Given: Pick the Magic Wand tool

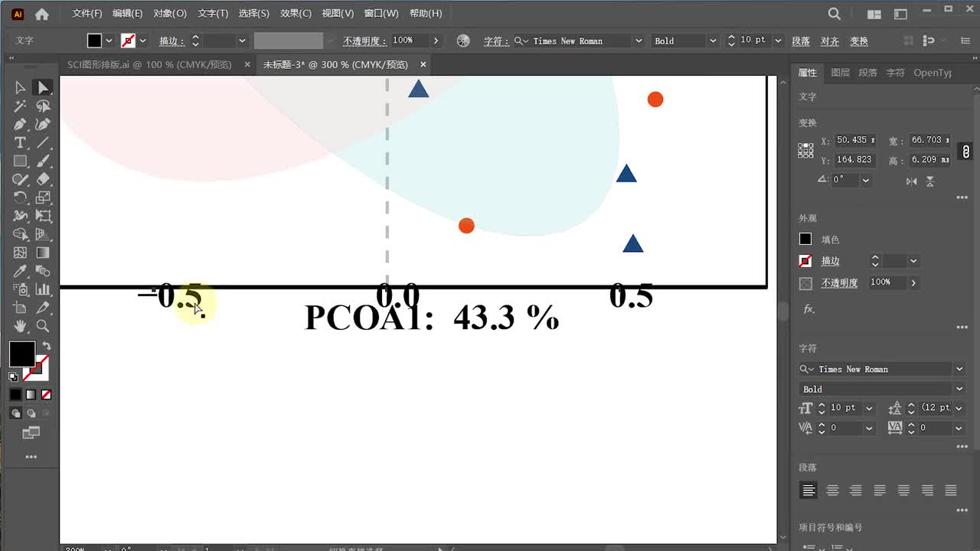Looking at the screenshot, I should tap(20, 106).
